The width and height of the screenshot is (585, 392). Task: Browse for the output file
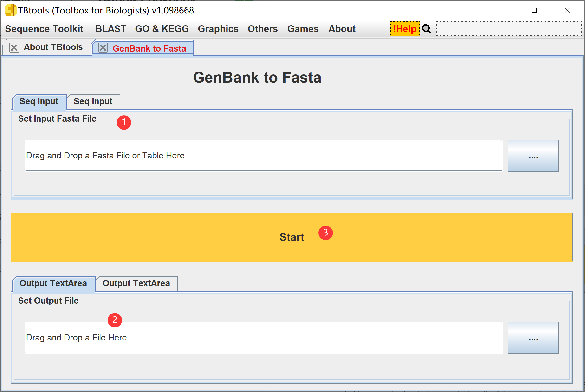pos(533,338)
